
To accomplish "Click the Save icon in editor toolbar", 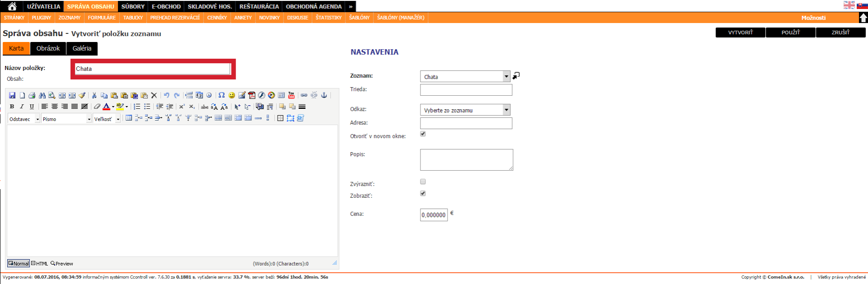I will (12, 95).
